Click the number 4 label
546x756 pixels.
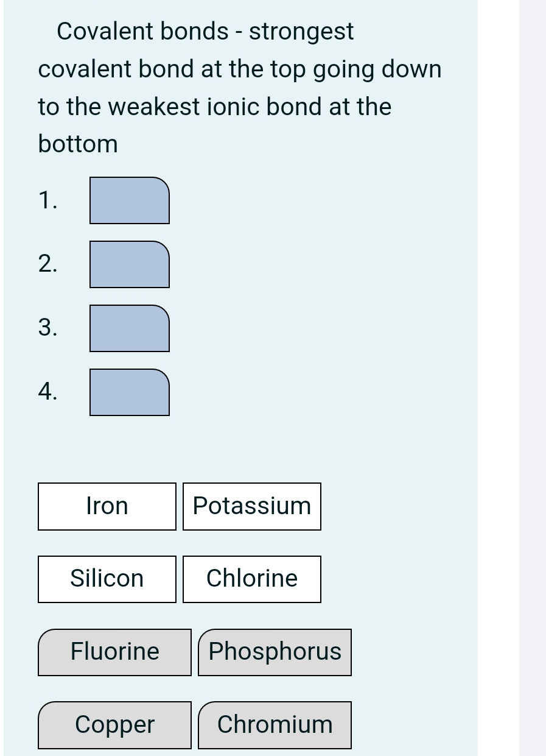[47, 392]
